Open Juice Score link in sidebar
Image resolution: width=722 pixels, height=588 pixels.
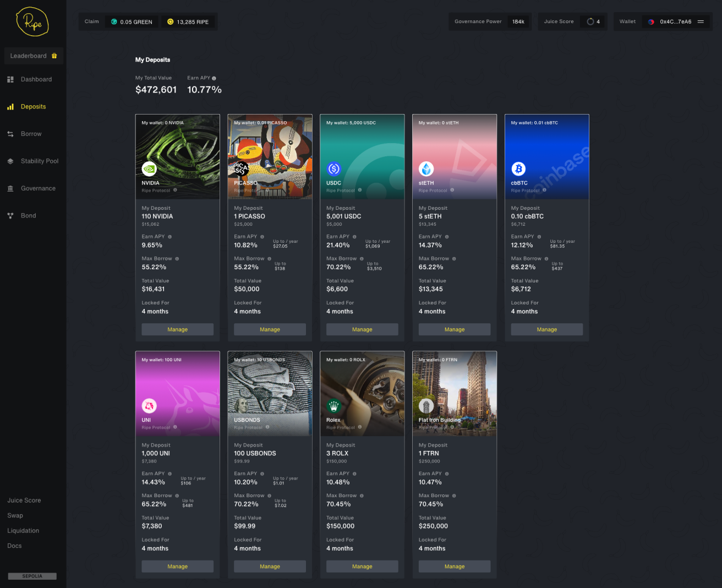[x=24, y=500]
